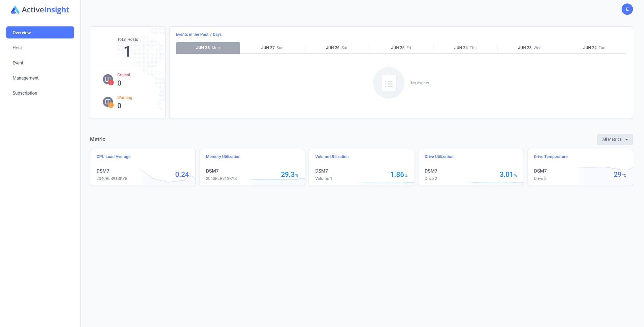Open the Overview page in sidebar
Viewport: 644px width, 327px height.
tap(40, 32)
